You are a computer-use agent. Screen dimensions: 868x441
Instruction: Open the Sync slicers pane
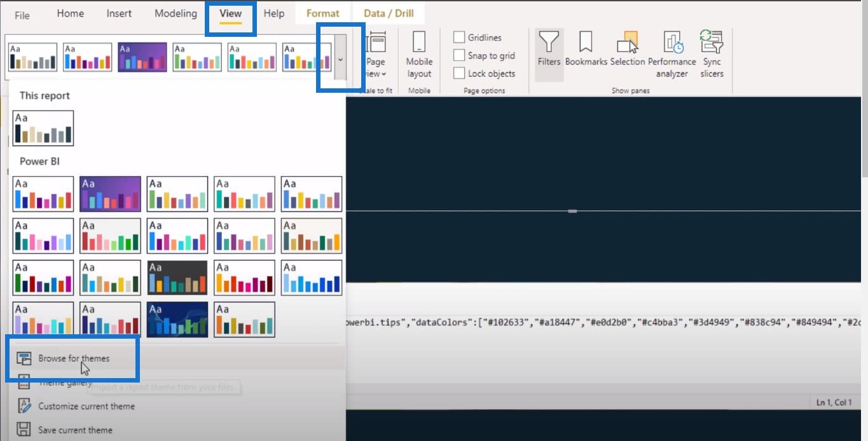tap(712, 55)
